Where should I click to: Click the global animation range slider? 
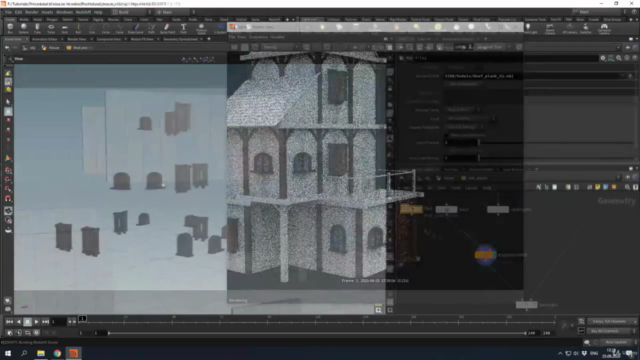coord(317,333)
